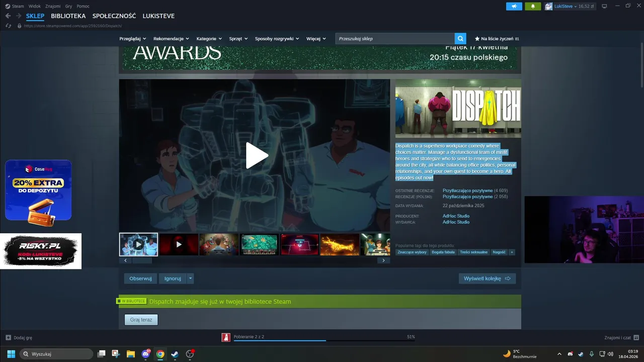
Task: Switch to the SPOŁECZNOŚĆ tab
Action: coord(114,16)
